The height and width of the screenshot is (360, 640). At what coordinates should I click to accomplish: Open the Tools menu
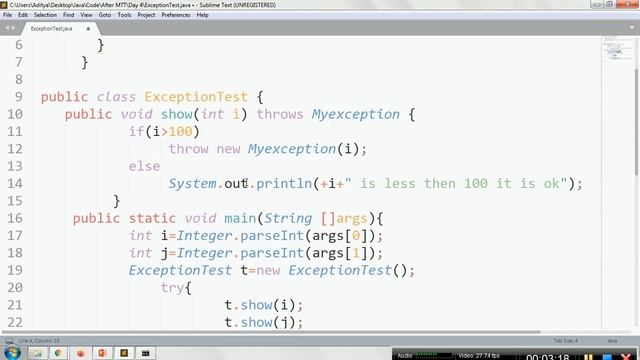pos(124,15)
